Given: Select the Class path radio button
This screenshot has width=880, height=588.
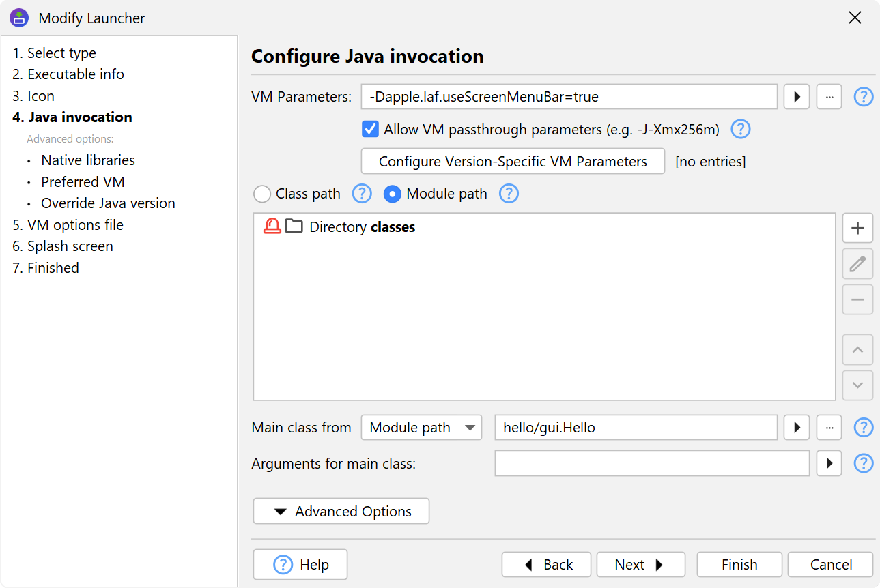Looking at the screenshot, I should 262,194.
